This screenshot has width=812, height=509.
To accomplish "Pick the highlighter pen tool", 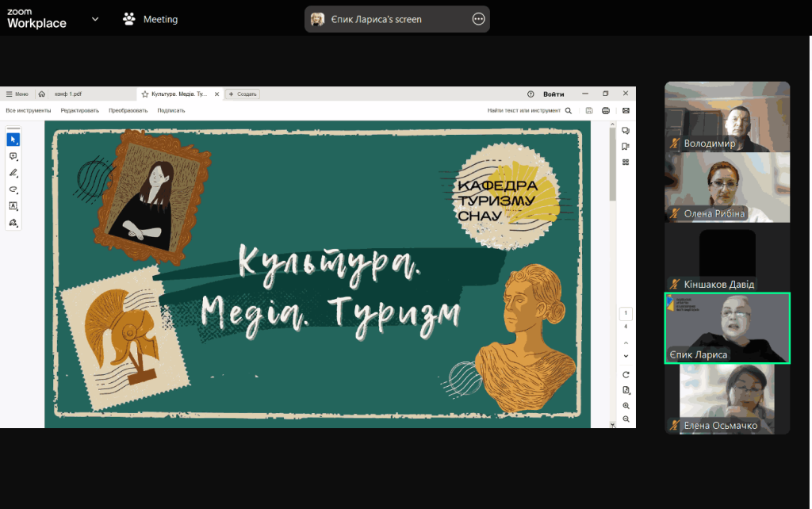I will [13, 173].
